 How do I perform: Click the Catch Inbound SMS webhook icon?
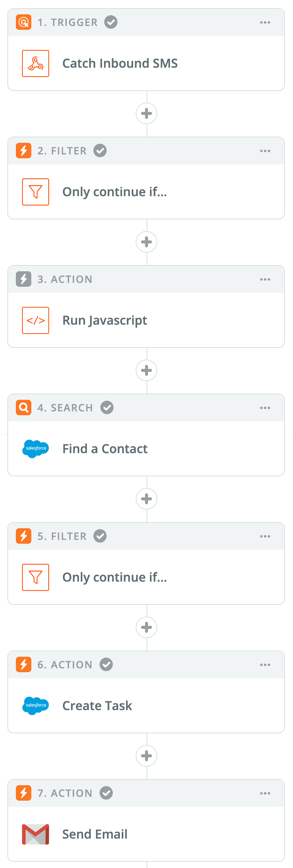(36, 63)
